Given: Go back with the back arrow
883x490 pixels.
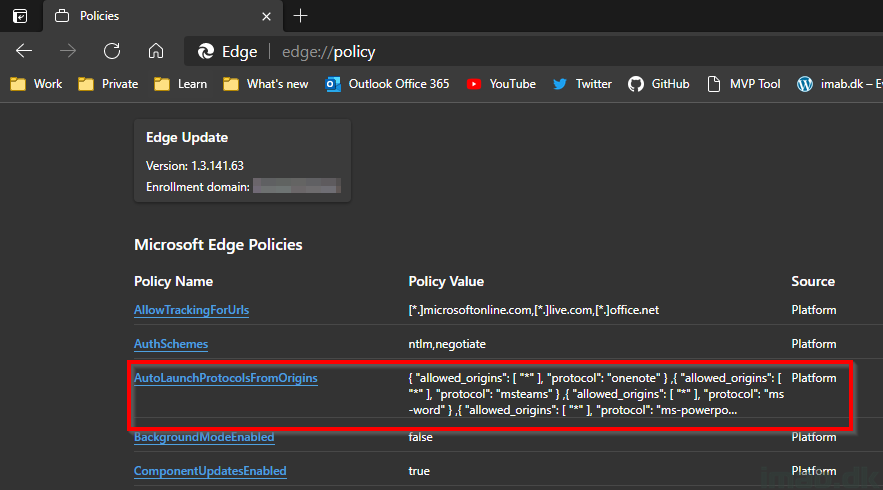Looking at the screenshot, I should click(24, 51).
